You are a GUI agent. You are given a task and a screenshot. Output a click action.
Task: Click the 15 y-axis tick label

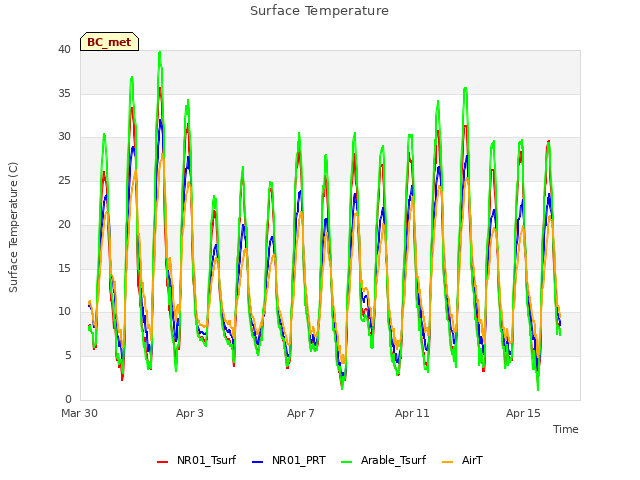point(64,268)
